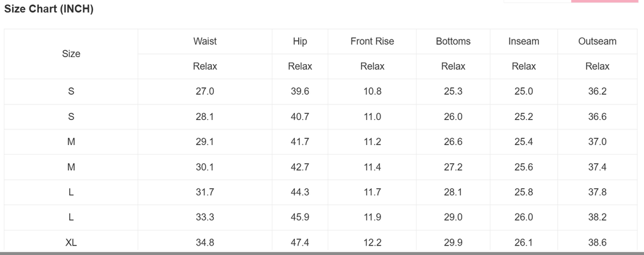Click bottoms value 28.1
Viewport: 644px width, 255px height.
tap(453, 192)
